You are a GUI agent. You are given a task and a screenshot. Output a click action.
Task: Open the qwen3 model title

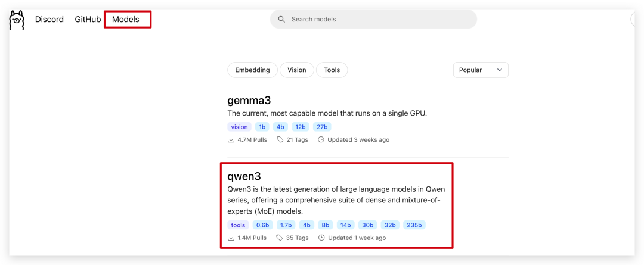pyautogui.click(x=244, y=176)
